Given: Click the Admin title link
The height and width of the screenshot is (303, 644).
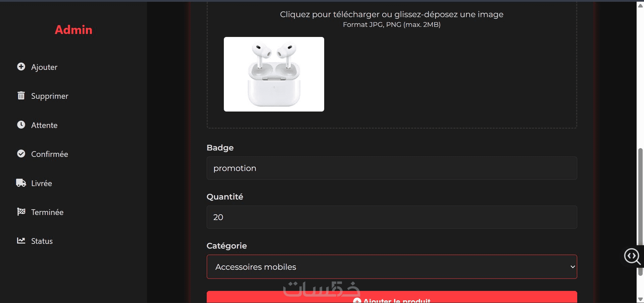Looking at the screenshot, I should click(73, 30).
